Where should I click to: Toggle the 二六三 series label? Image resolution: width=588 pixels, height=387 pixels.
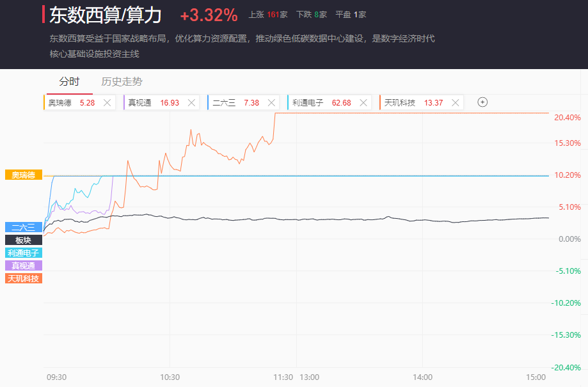tap(24, 227)
